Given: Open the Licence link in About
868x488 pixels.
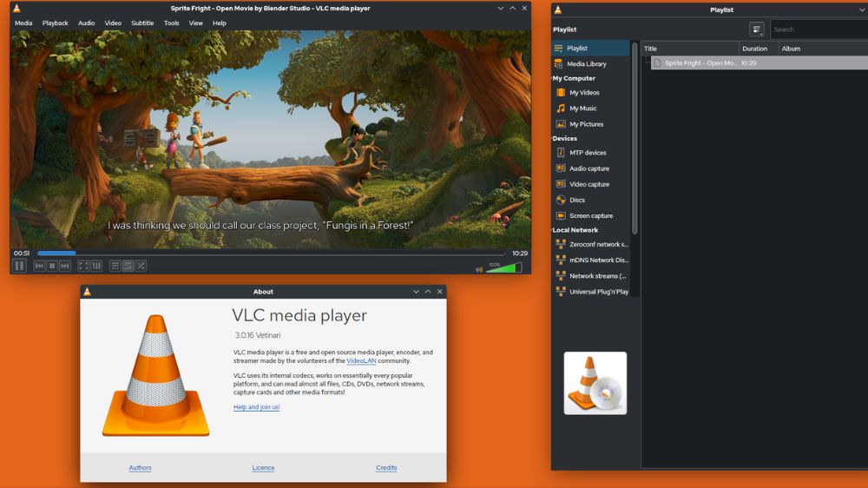Looking at the screenshot, I should pos(263,467).
